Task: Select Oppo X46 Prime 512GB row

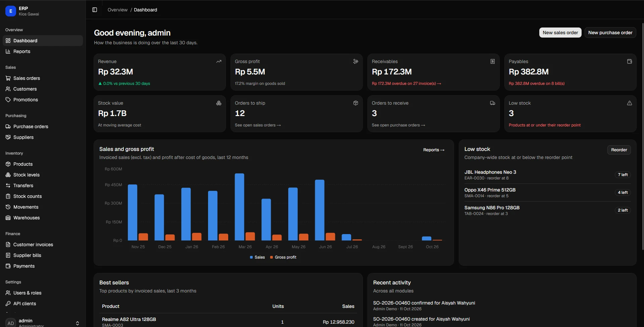Action: coord(547,193)
